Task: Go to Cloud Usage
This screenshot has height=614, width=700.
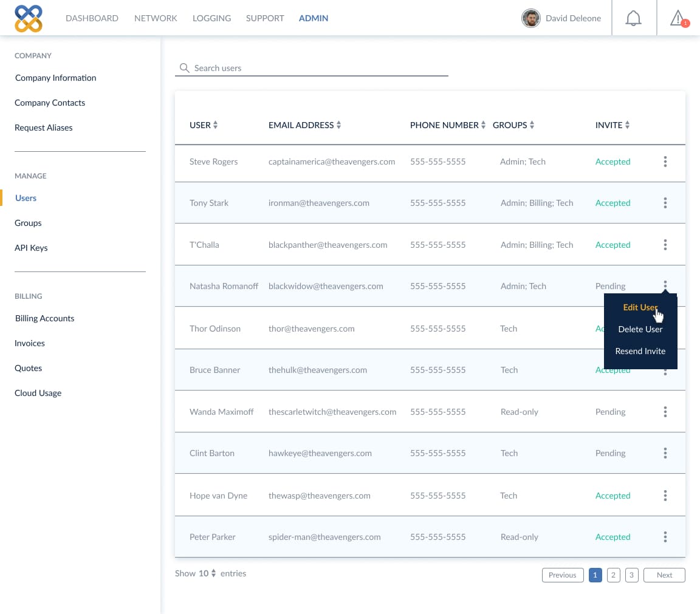Action: pyautogui.click(x=38, y=393)
